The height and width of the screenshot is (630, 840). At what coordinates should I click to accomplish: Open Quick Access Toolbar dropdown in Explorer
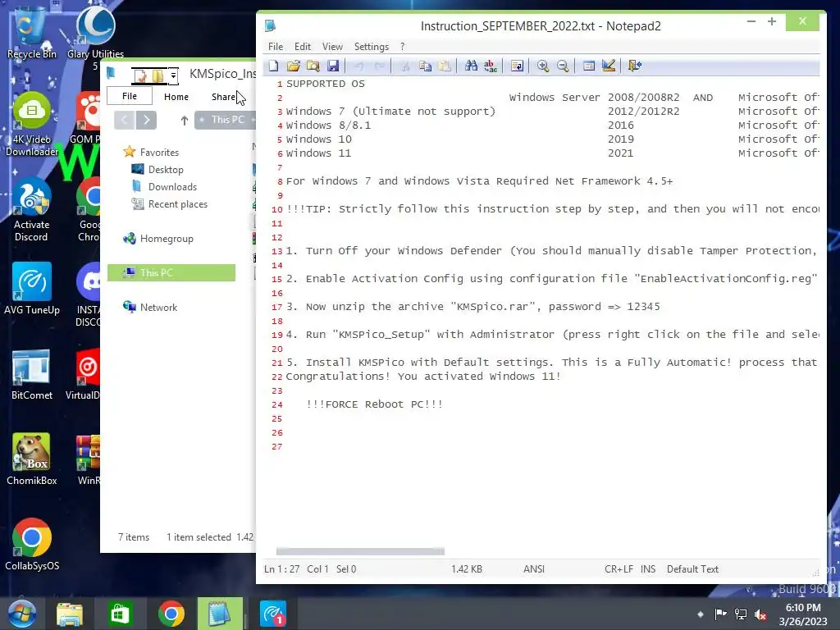174,76
